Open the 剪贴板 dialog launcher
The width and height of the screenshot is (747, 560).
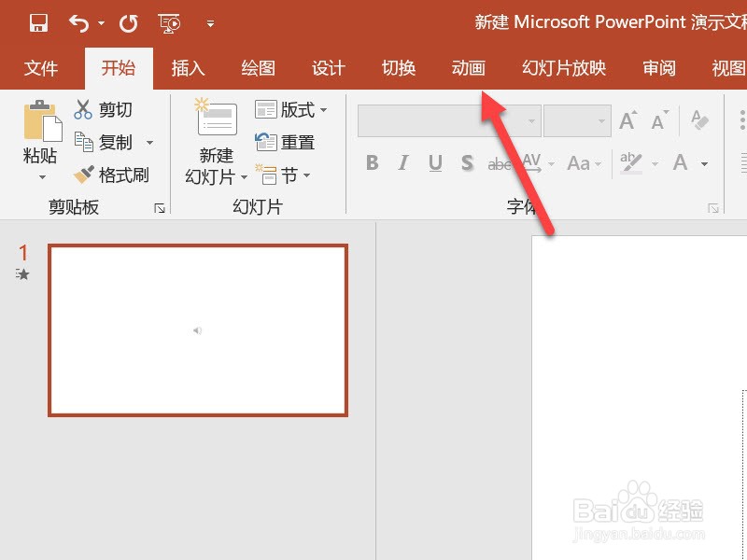click(160, 208)
